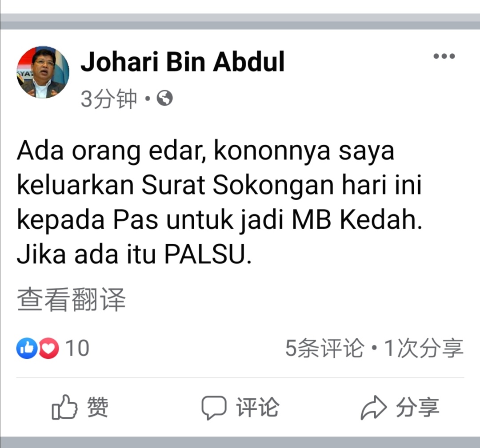The image size is (480, 448).
Task: Click the word PALSU in the post
Action: [x=205, y=254]
